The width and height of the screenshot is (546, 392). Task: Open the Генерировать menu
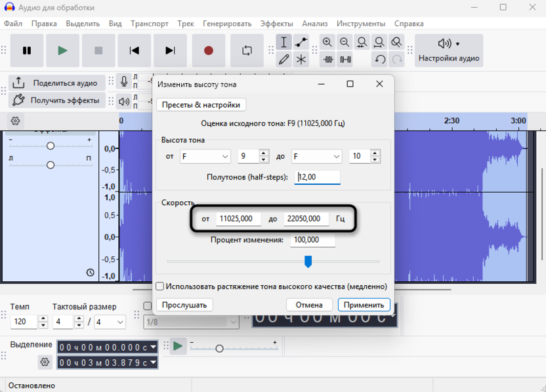pos(227,24)
